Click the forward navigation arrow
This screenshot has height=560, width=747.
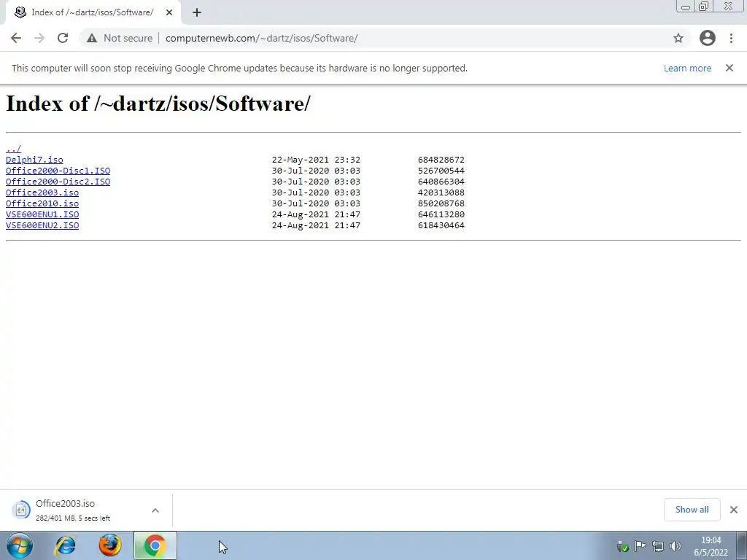point(39,38)
